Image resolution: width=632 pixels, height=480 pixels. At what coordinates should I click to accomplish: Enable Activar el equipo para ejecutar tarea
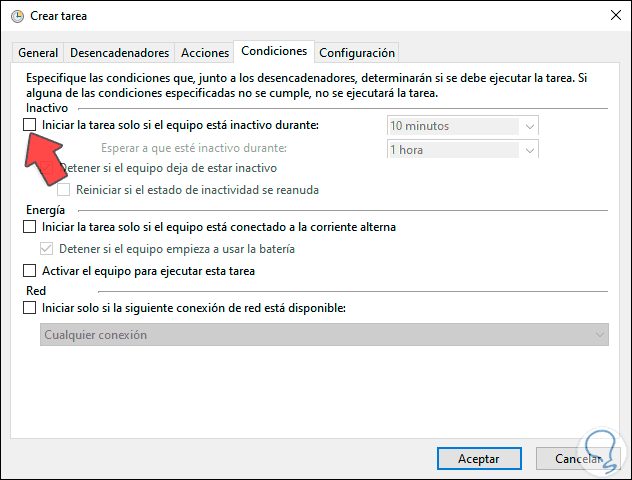pyautogui.click(x=30, y=271)
